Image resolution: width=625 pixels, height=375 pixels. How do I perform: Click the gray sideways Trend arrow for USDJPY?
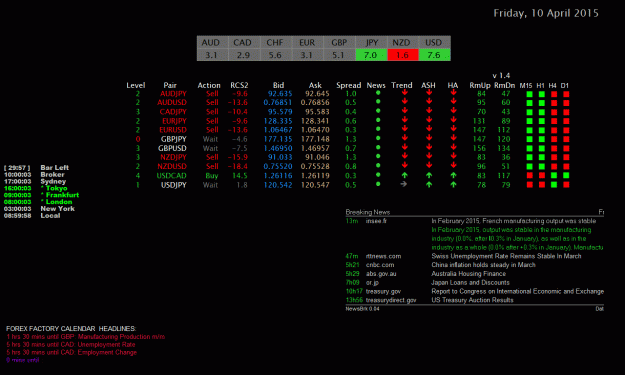404,184
